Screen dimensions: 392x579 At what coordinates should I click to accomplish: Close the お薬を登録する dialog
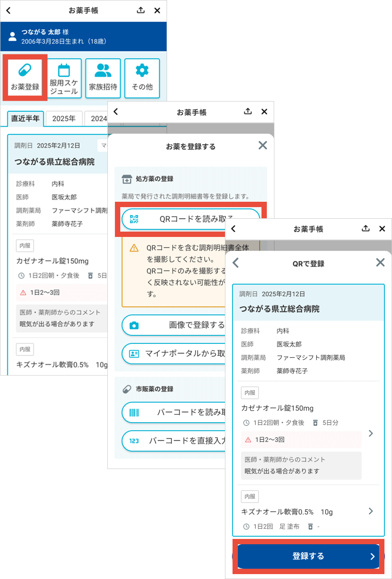pos(263,145)
